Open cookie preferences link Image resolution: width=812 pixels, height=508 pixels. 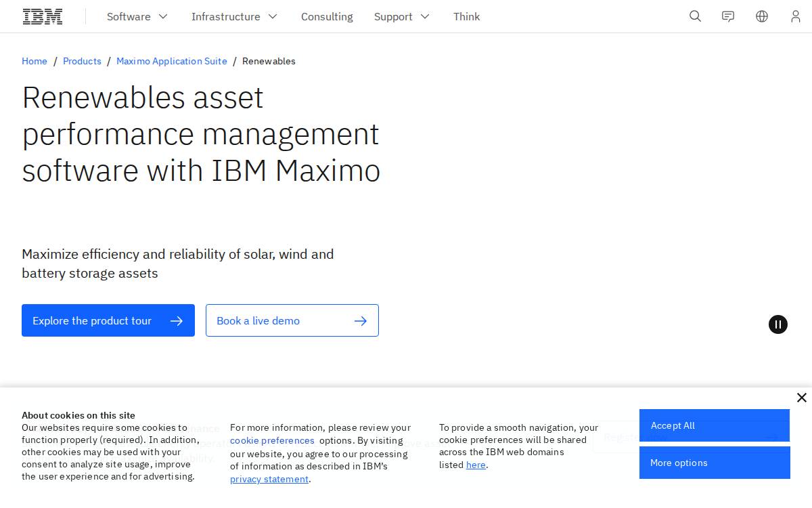pyautogui.click(x=272, y=440)
